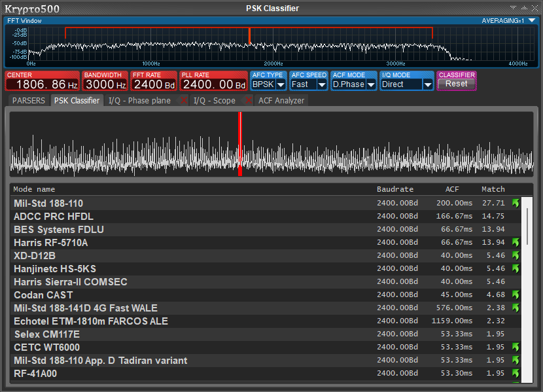Close the I/Q - Phase plane tab

[184, 100]
